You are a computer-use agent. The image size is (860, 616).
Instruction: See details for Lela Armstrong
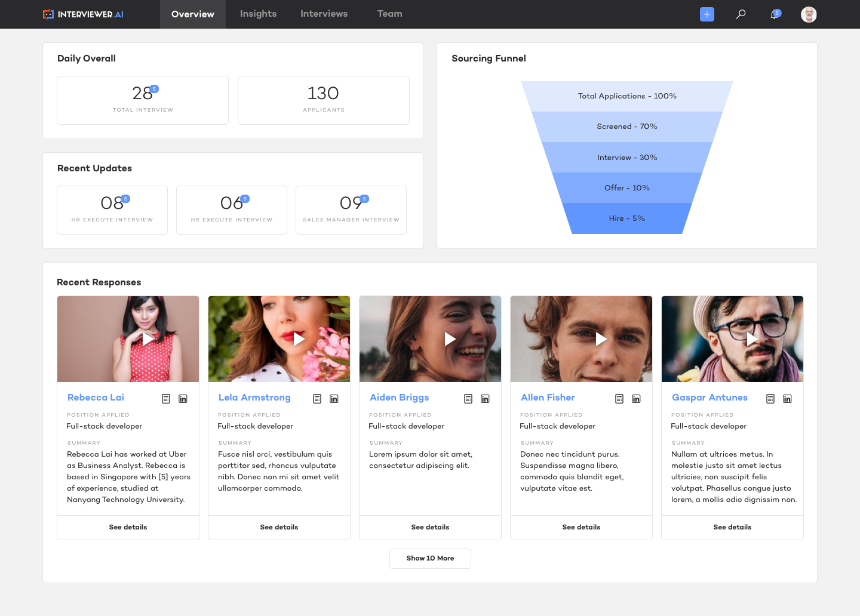tap(279, 528)
